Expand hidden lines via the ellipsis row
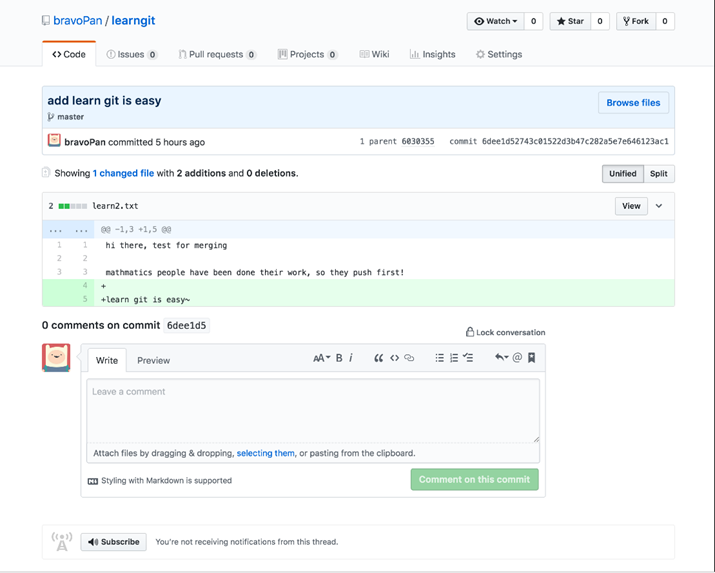This screenshot has height=573, width=715. click(68, 230)
